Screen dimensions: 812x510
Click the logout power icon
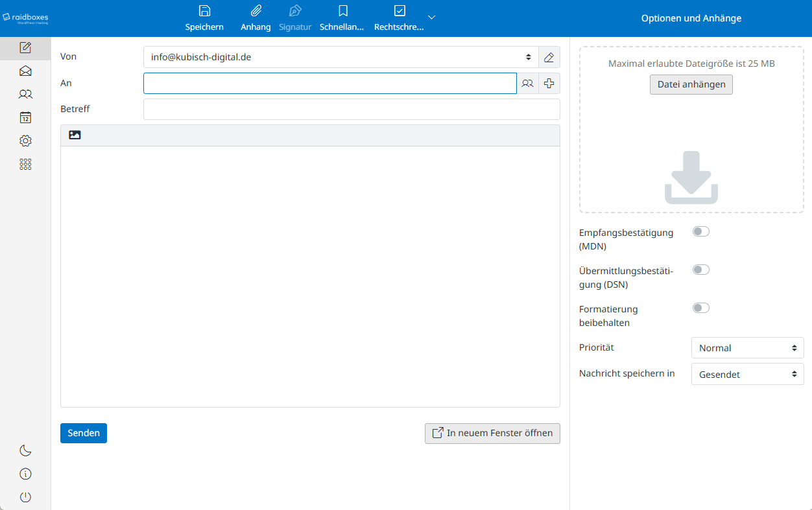point(25,497)
